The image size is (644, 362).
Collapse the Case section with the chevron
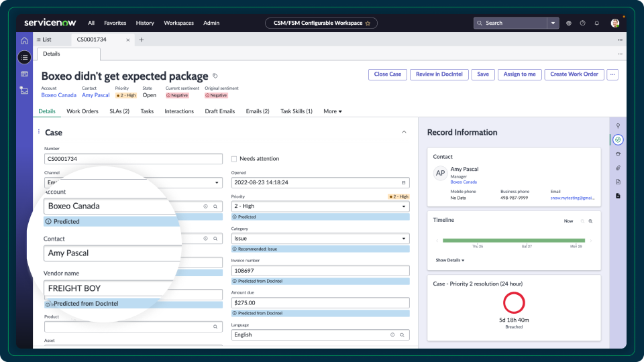click(404, 132)
